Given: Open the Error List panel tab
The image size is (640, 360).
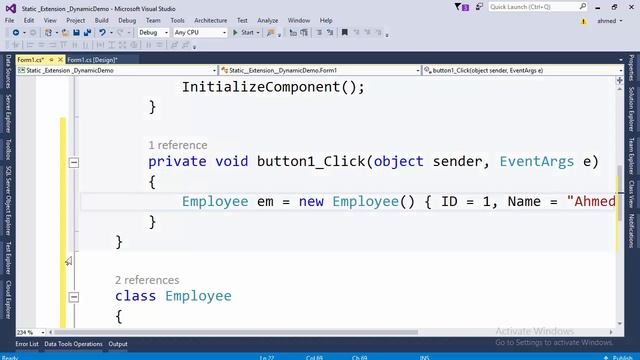Looking at the screenshot, I should coord(27,344).
